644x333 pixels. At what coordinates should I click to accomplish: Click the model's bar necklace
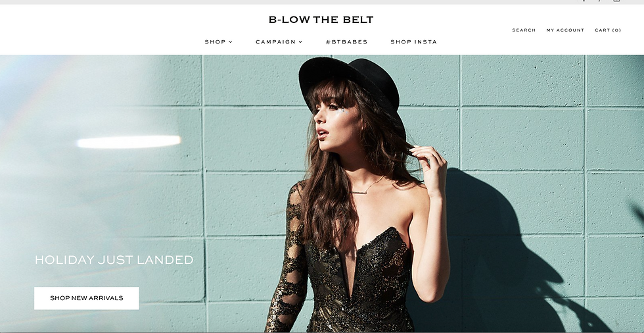(365, 187)
